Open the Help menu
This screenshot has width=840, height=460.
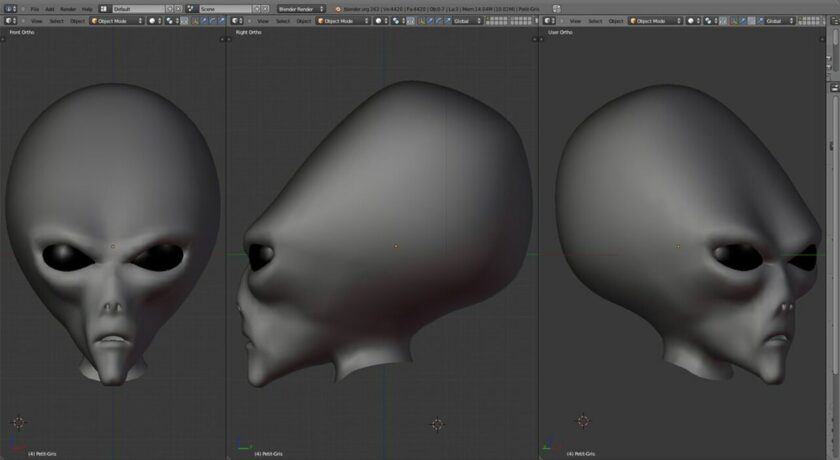pos(87,9)
